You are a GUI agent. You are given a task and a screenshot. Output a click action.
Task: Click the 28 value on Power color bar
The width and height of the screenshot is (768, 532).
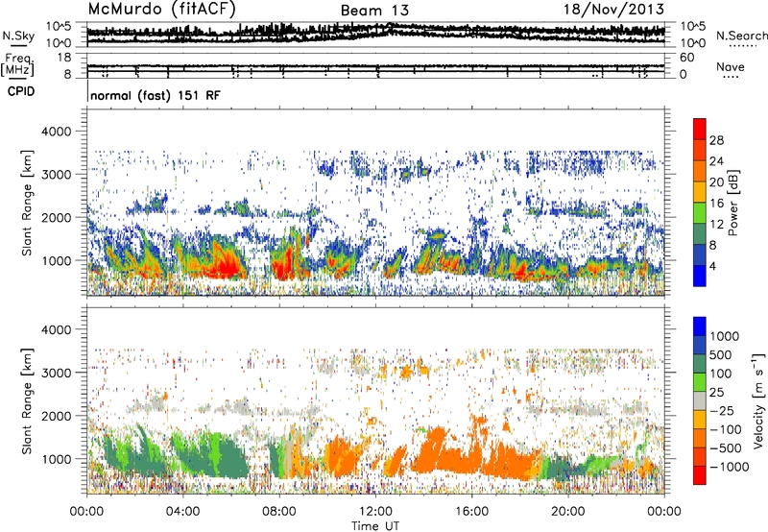(x=716, y=140)
